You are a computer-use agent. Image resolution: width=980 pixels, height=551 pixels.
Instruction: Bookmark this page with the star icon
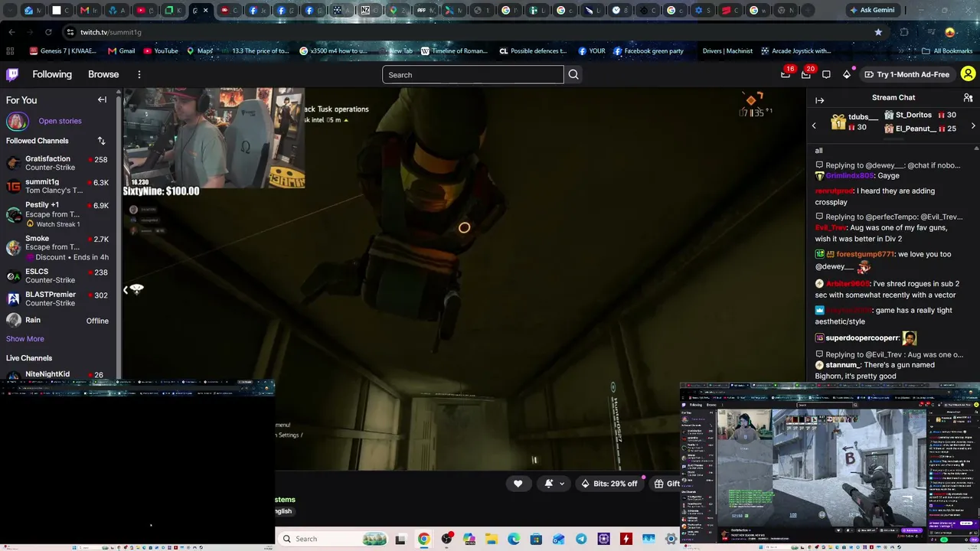(878, 32)
